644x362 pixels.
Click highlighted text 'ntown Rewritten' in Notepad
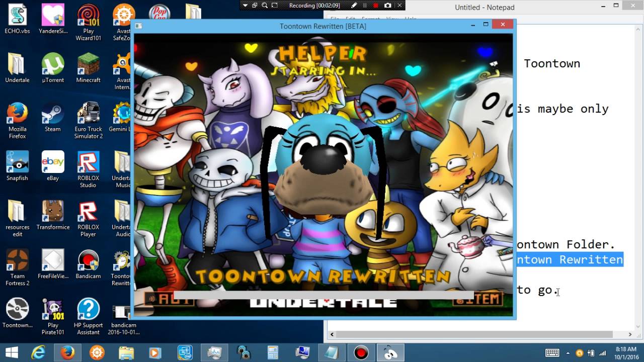[570, 259]
